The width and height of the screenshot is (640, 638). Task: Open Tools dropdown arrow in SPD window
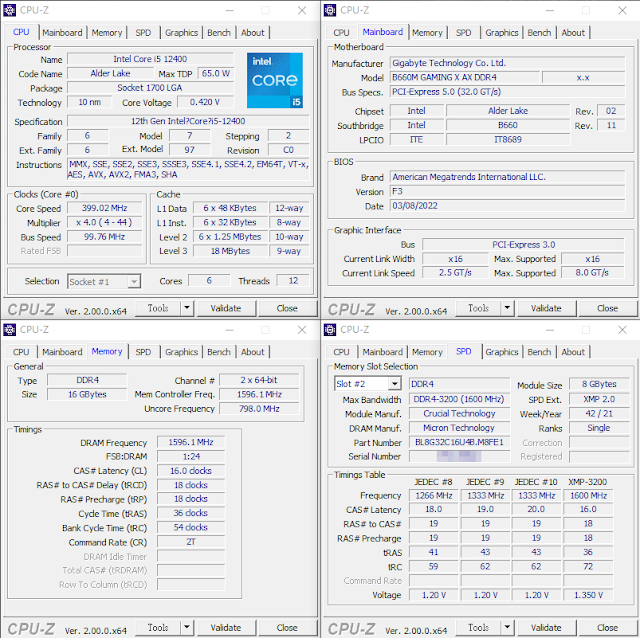coord(507,627)
